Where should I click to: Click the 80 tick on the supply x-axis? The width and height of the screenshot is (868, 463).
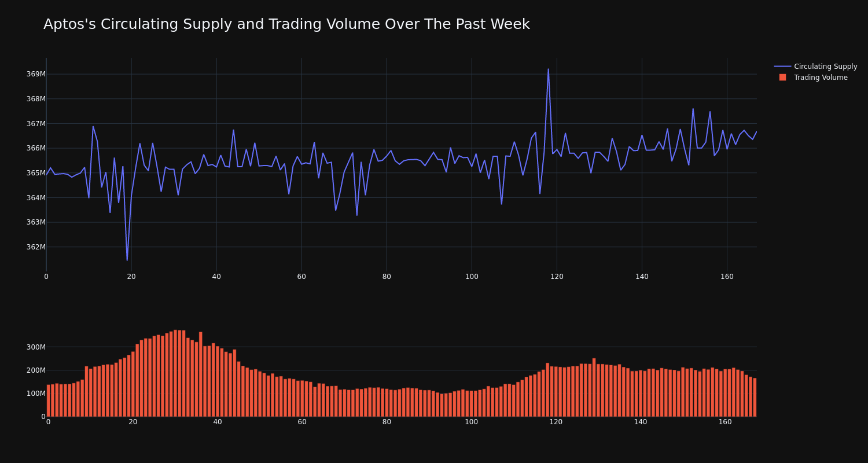click(387, 277)
